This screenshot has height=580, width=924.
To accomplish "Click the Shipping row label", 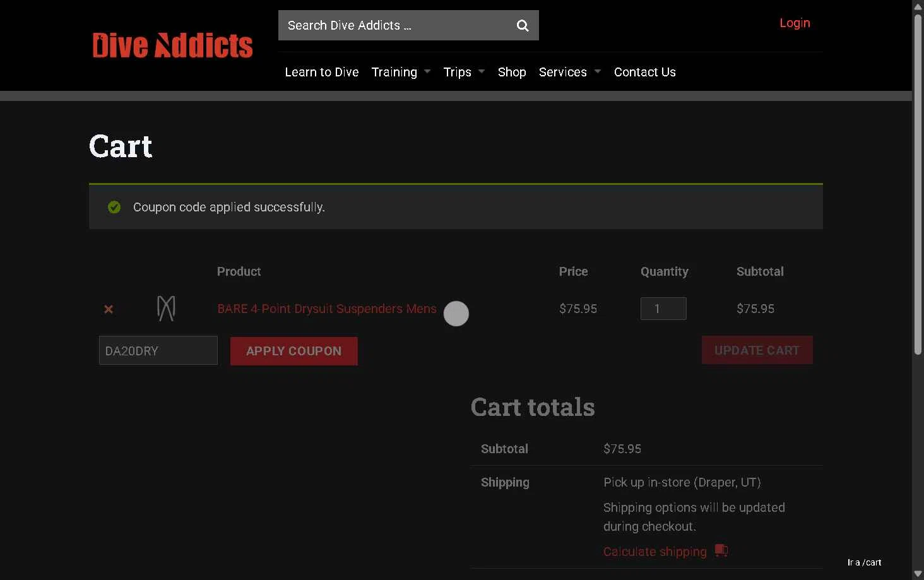I will coord(505,482).
